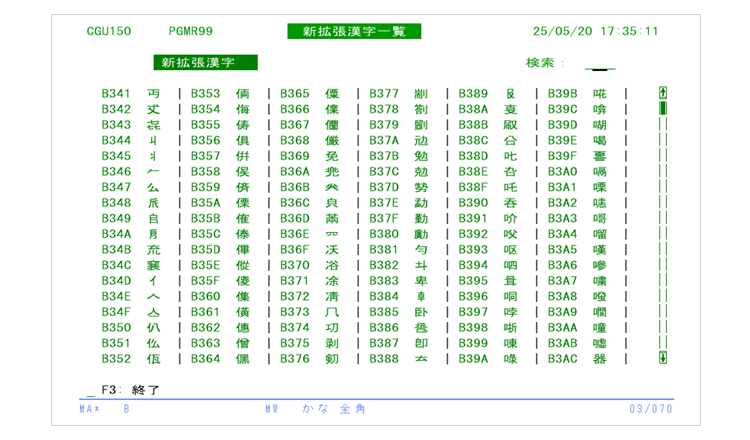
Task: Click the kanji character beside B3AC
Action: click(x=600, y=359)
